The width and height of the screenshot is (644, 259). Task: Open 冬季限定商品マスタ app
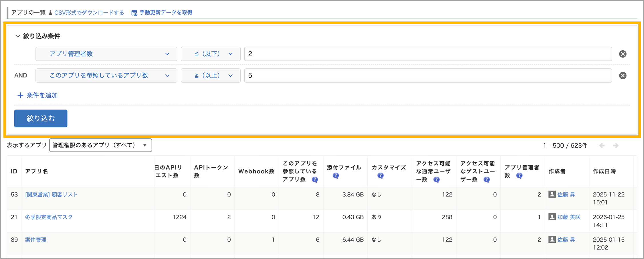(49, 217)
